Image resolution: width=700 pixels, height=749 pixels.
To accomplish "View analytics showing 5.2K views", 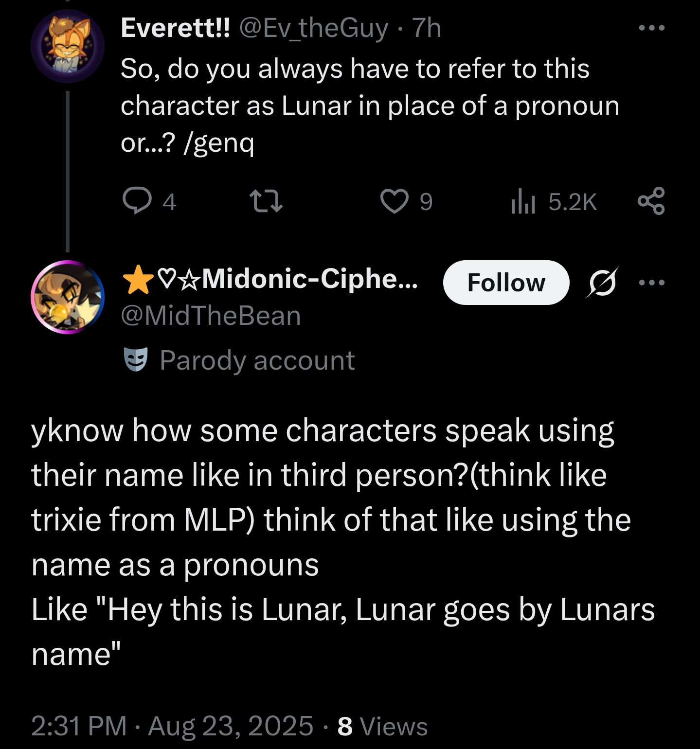I will click(x=554, y=201).
